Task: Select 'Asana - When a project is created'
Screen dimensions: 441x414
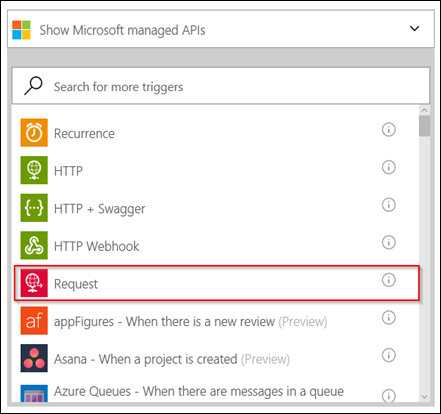Action: 146,359
